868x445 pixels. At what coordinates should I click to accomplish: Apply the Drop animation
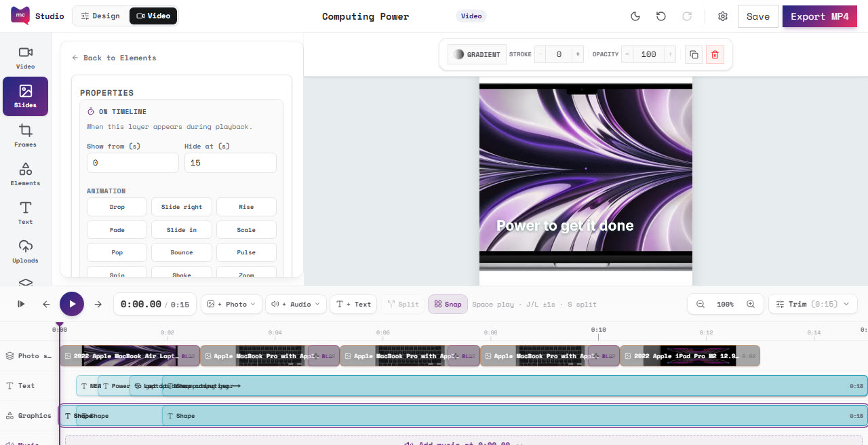coord(117,207)
